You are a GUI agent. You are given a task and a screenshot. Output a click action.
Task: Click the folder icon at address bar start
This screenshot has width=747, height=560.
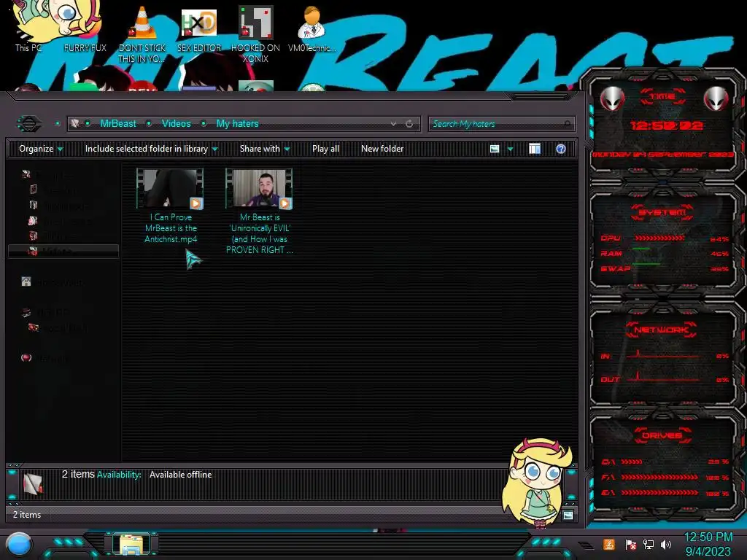click(75, 124)
